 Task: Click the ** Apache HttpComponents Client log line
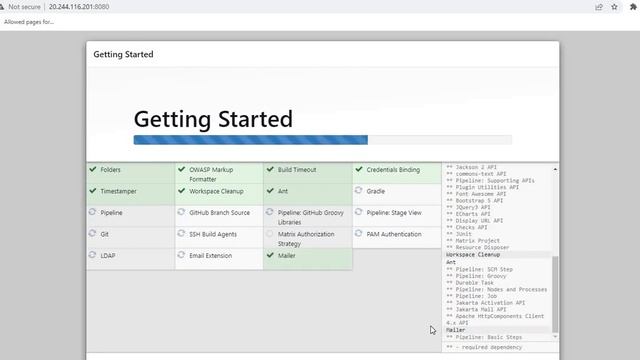(495, 320)
